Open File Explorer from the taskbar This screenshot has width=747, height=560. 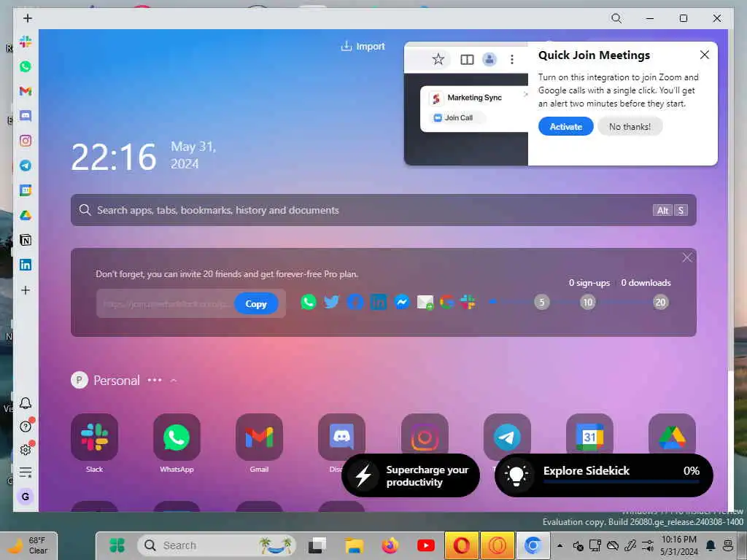(x=354, y=545)
